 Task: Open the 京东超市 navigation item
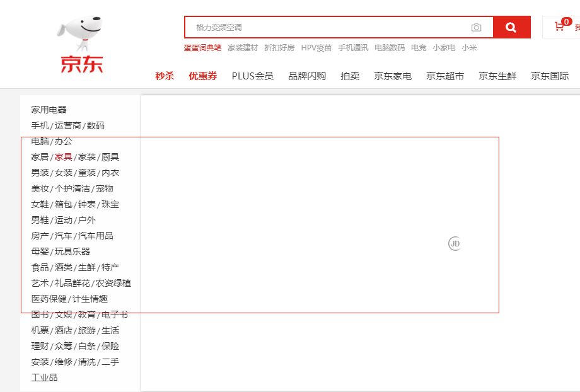pos(445,76)
